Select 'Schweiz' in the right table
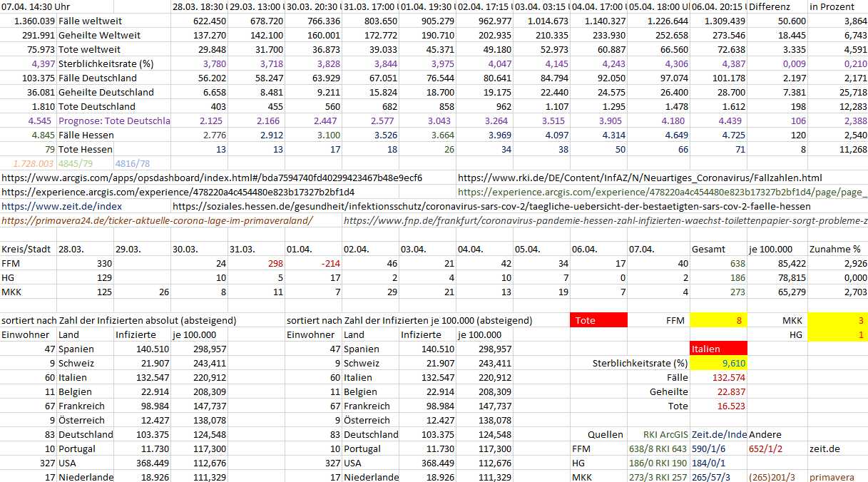The height and width of the screenshot is (482, 868). [x=371, y=363]
